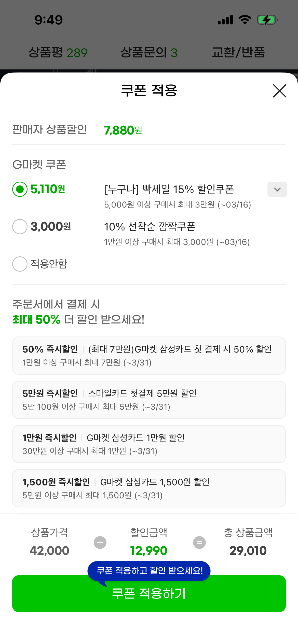This screenshot has width=298, height=644.
Task: Open the 삼성카드 50% 즉시할인 offer
Action: point(149,356)
